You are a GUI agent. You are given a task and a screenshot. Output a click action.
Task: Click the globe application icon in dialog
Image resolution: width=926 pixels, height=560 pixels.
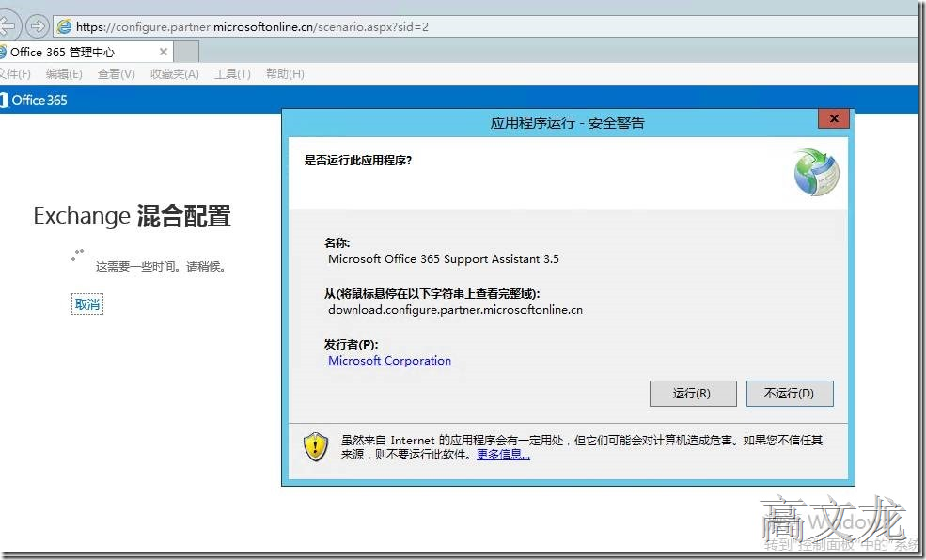[816, 172]
